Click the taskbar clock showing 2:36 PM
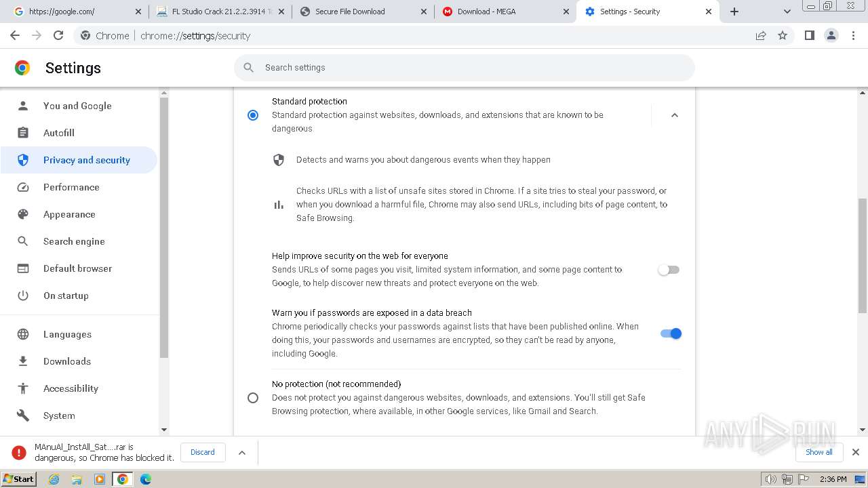The image size is (868, 488). point(833,479)
